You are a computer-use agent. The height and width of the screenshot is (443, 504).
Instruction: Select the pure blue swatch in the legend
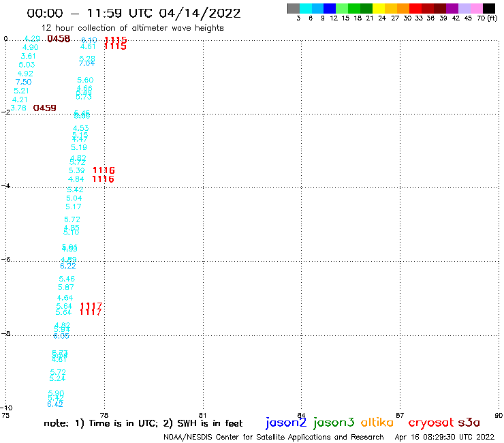(x=330, y=8)
